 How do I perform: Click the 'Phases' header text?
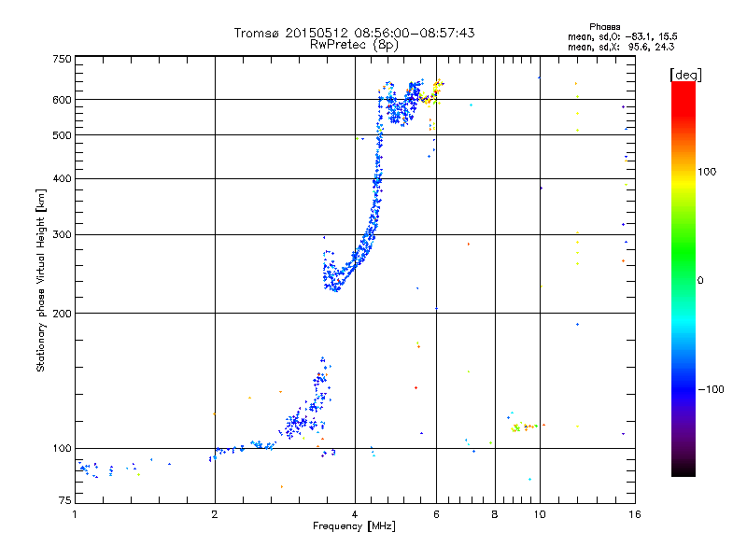[x=604, y=27]
